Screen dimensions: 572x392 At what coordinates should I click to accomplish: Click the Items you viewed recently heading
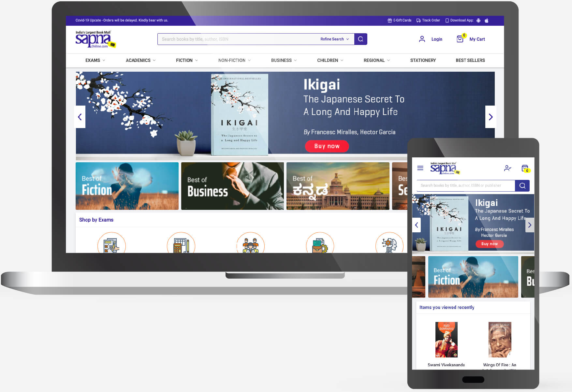[x=447, y=307]
